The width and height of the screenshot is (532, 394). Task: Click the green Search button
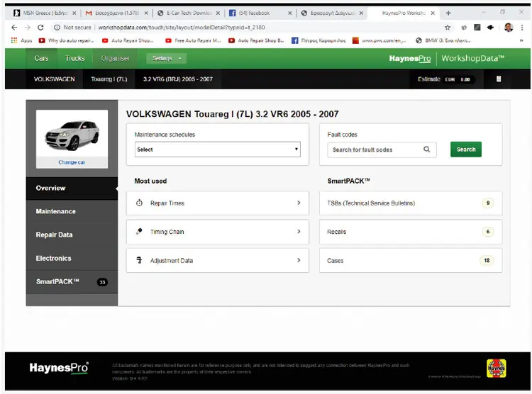pyautogui.click(x=466, y=150)
